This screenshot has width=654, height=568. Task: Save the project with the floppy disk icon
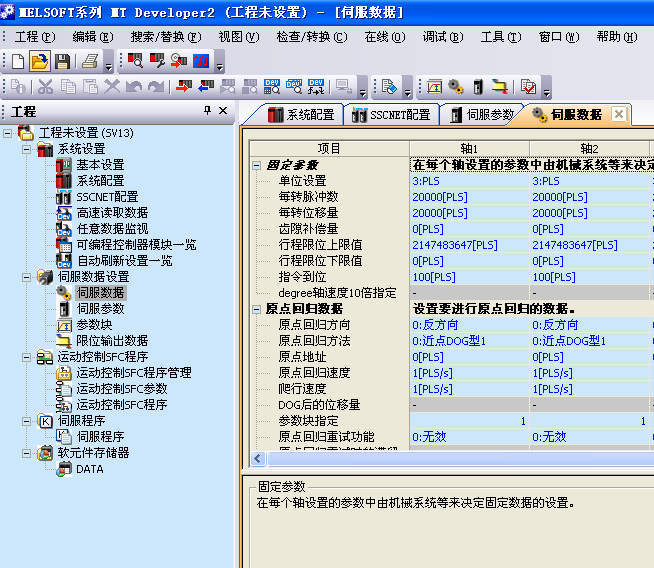tap(60, 61)
